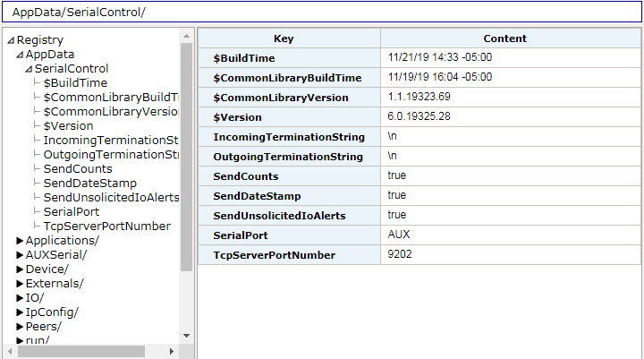Click the horizontal scroll right arrow

[x=171, y=352]
